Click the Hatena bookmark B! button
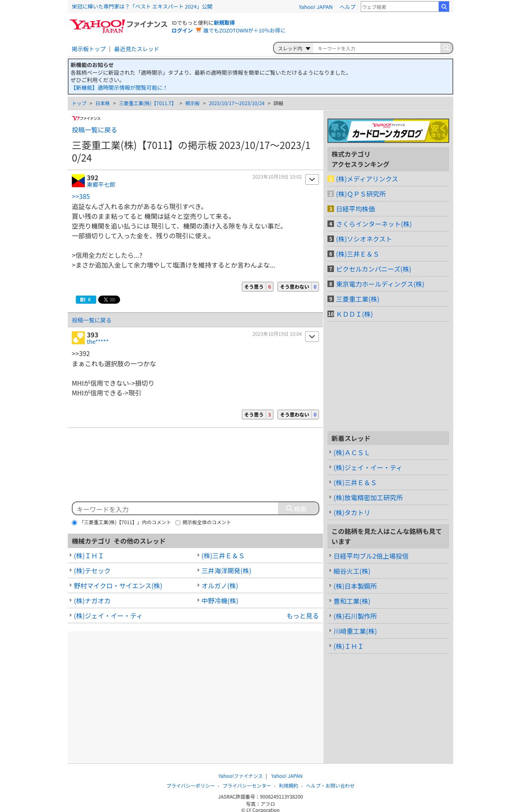Viewport: 521px width, 812px height. coord(86,300)
